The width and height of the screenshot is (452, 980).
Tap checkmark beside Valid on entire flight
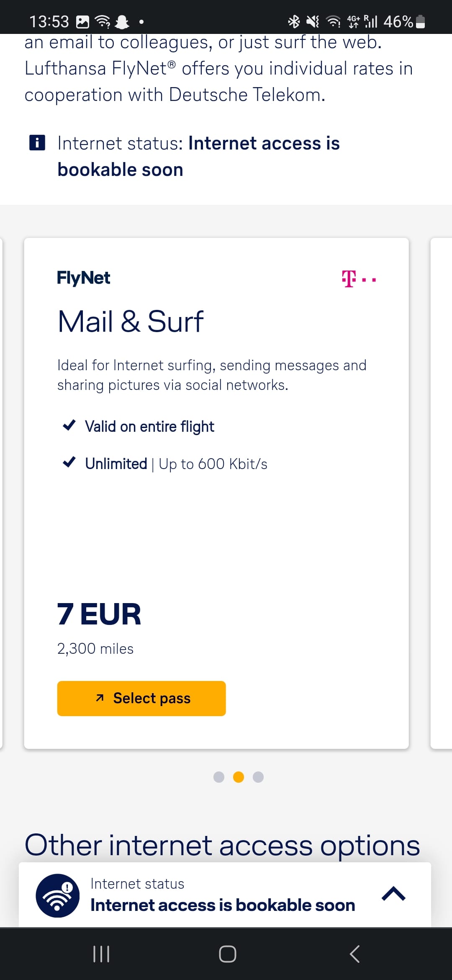click(x=69, y=426)
